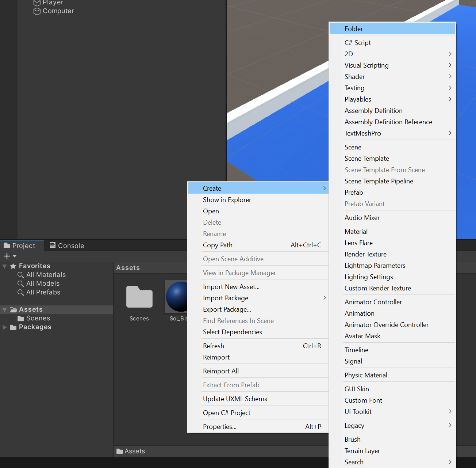Create a Physic Material

tap(392, 375)
